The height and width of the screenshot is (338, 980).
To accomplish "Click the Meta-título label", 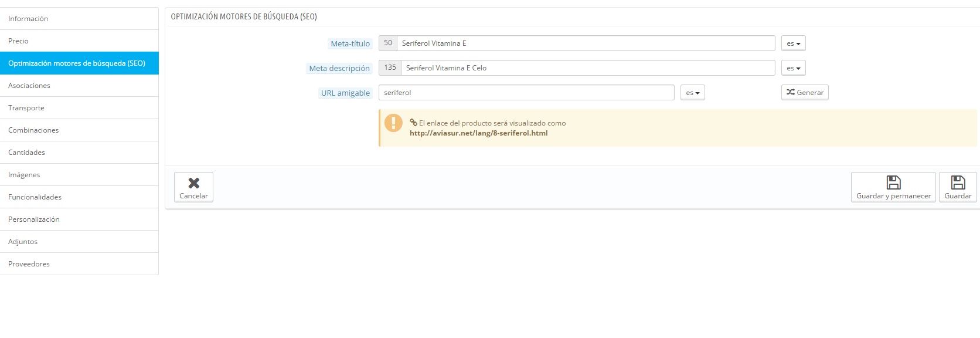I will pyautogui.click(x=350, y=44).
